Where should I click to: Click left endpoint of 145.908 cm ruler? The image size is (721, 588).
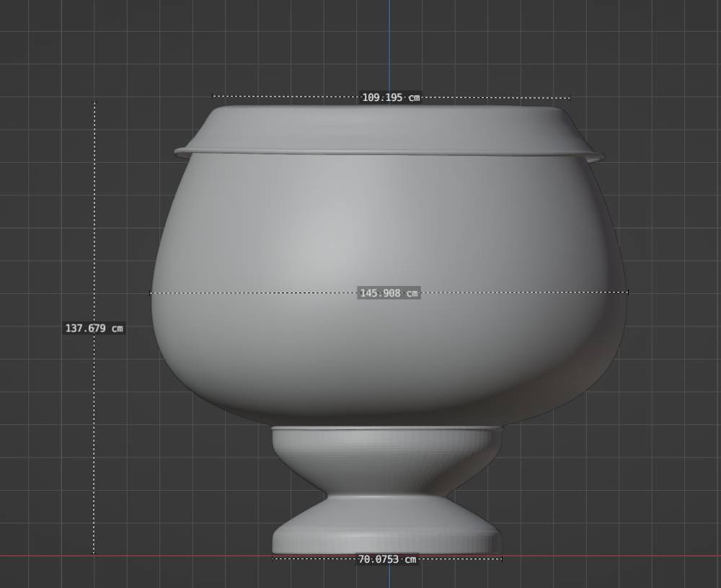[x=150, y=293]
